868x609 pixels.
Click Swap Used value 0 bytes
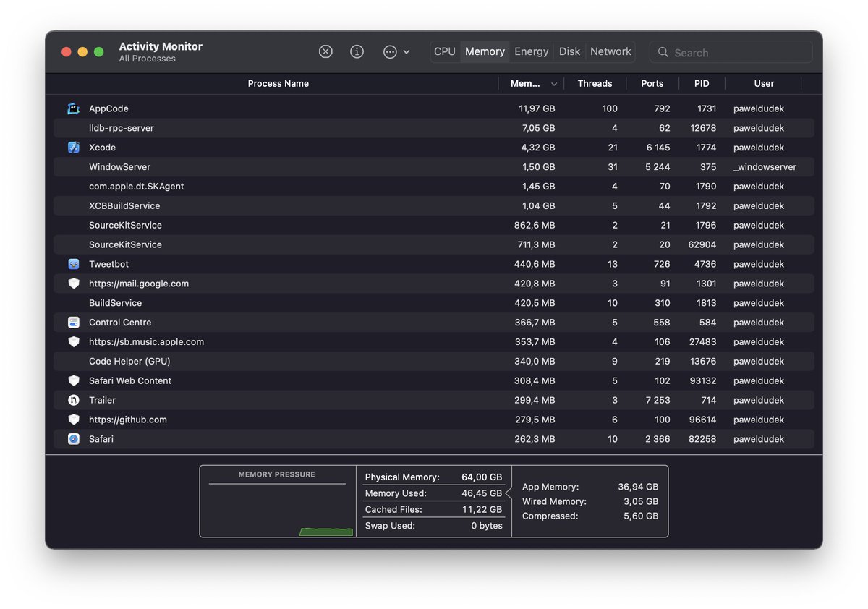487,526
